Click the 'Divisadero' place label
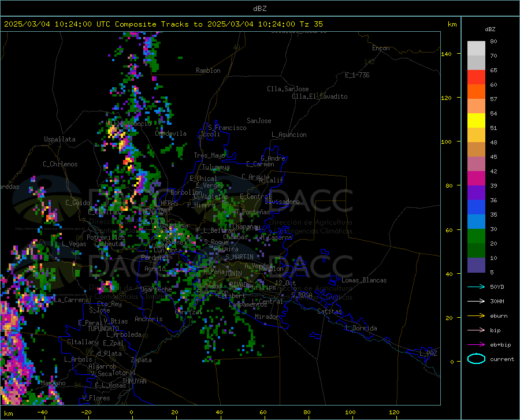The width and height of the screenshot is (520, 420). coord(282,202)
